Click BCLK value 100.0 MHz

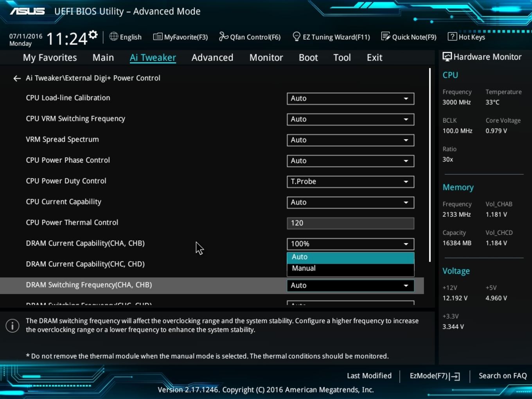(x=457, y=131)
